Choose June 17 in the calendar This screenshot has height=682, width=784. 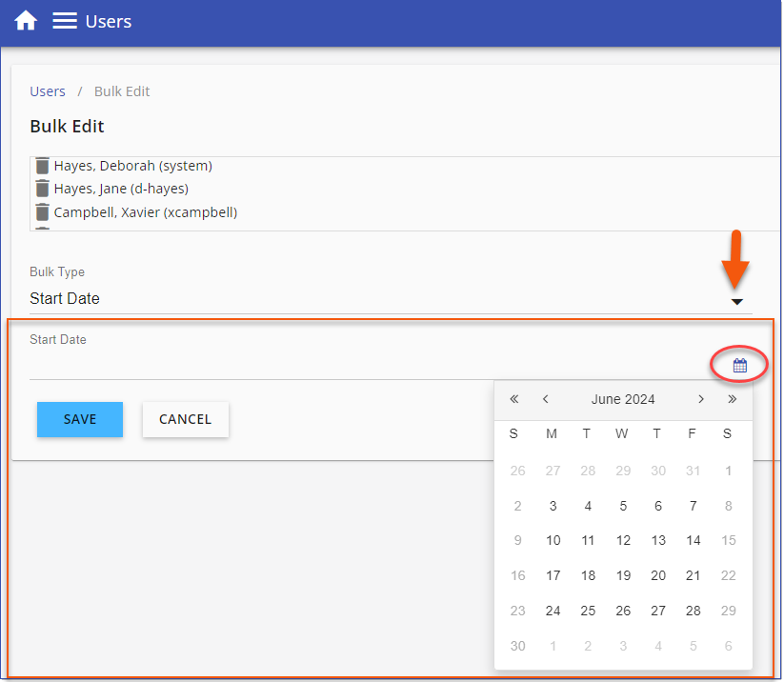pyautogui.click(x=553, y=575)
